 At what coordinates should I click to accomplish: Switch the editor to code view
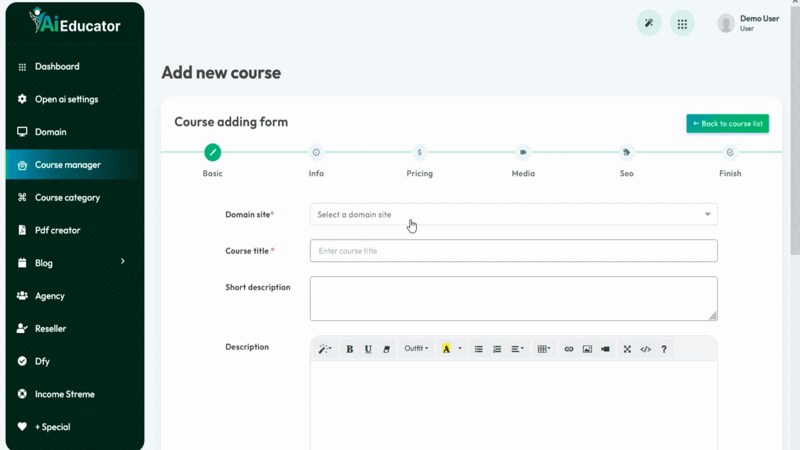[x=645, y=349]
